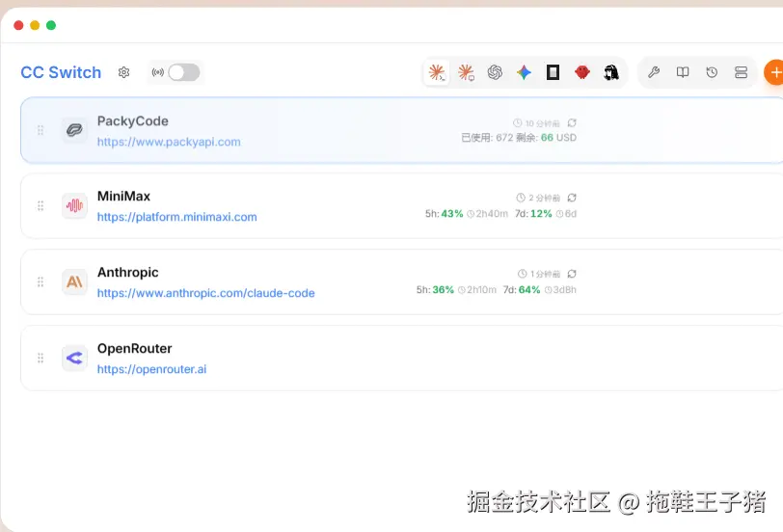This screenshot has width=783, height=532.
Task: Grab the PackyCode drag handle
Action: coord(40,130)
